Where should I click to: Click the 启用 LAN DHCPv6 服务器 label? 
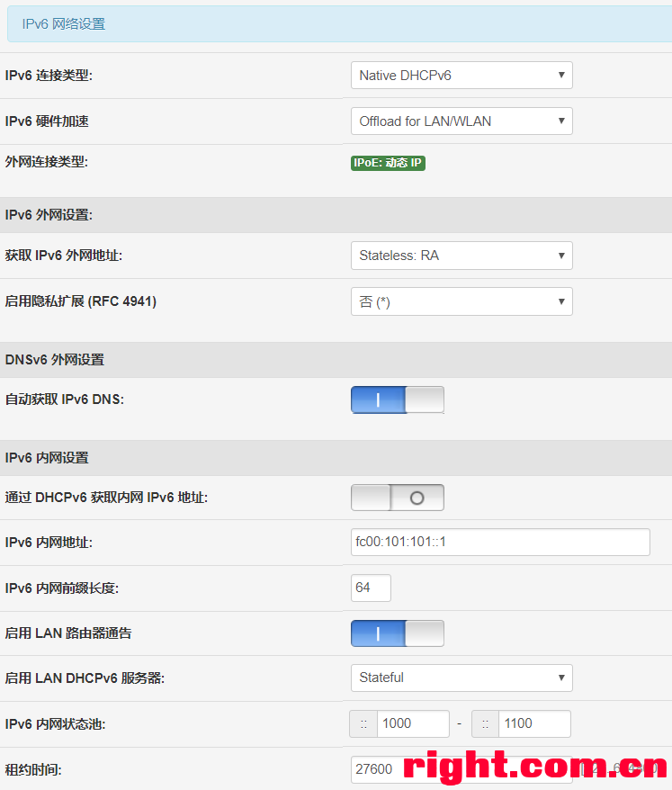[x=85, y=678]
